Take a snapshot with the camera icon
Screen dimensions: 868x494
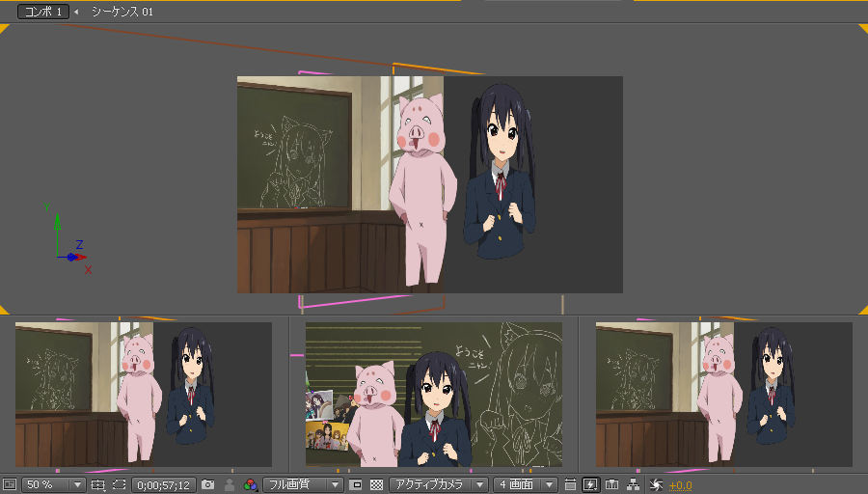(208, 484)
